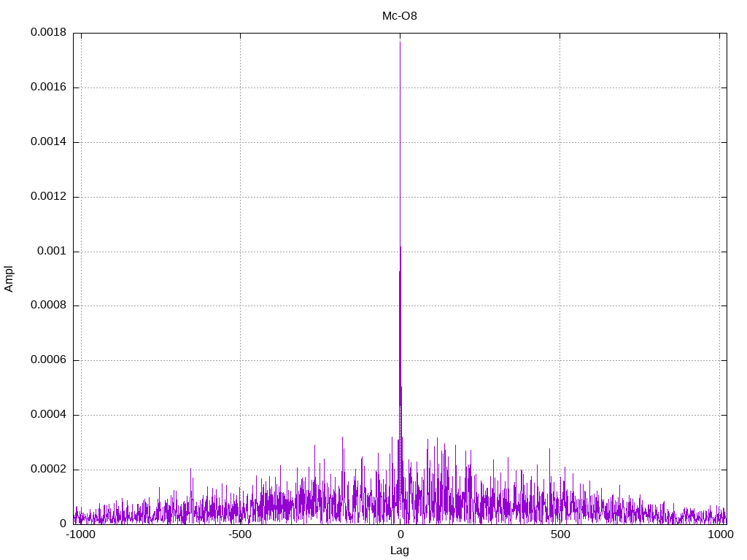Click the tip of the central peak
This screenshot has height=560, width=747.
[x=400, y=42]
